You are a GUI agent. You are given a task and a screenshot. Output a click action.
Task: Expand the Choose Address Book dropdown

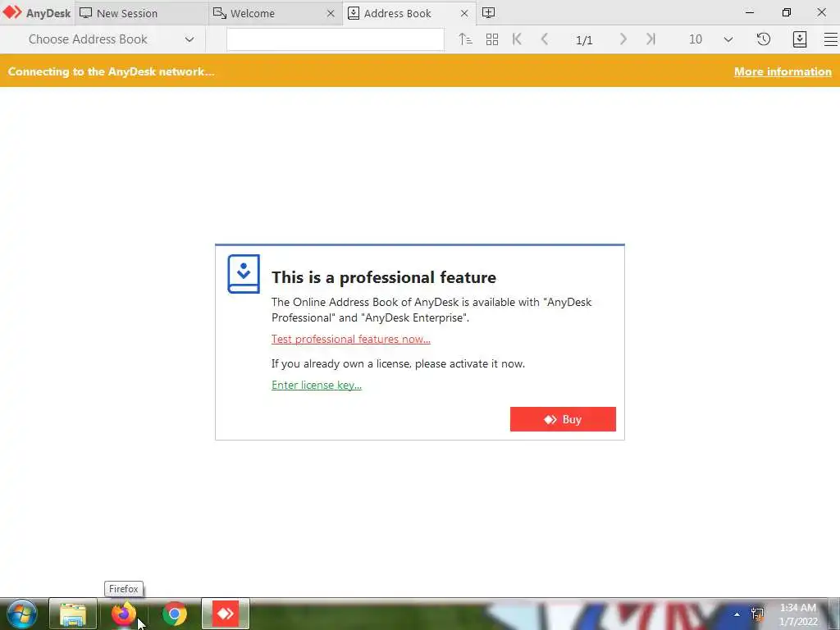111,39
